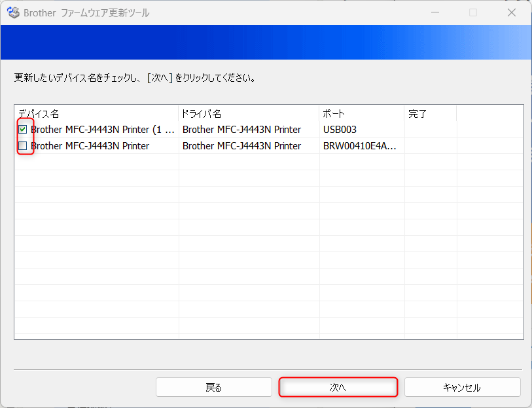
Task: Click the 次へ button
Action: (338, 387)
